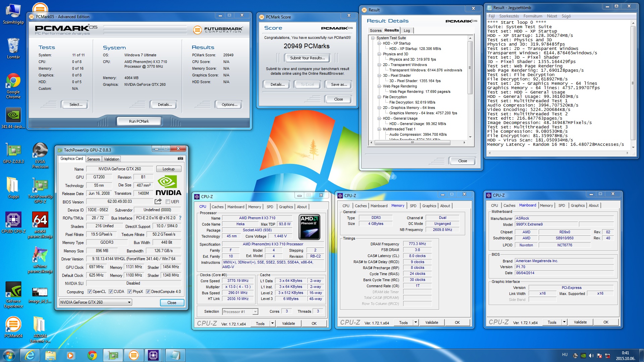Toggle the PhysX checkbox in GPU-Z

tap(129, 292)
